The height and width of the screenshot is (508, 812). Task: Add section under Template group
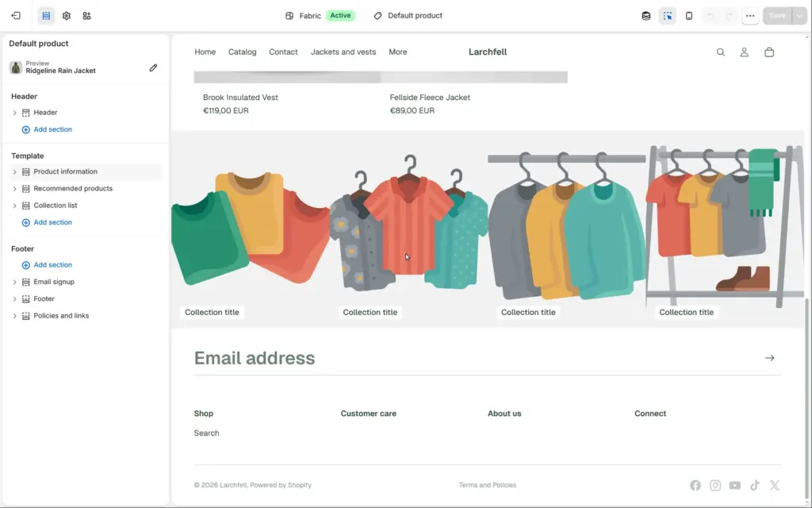pyautogui.click(x=47, y=222)
